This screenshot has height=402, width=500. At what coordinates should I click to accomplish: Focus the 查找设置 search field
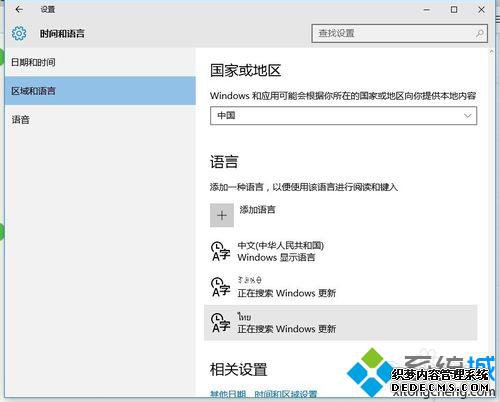pyautogui.click(x=399, y=33)
